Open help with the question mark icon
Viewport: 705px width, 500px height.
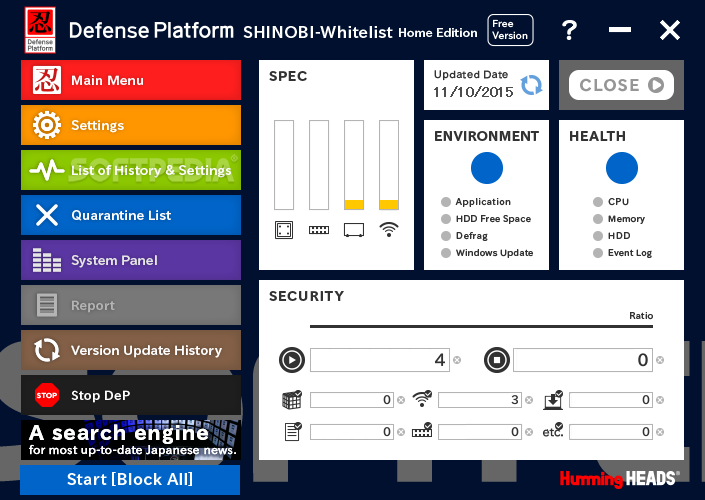569,30
